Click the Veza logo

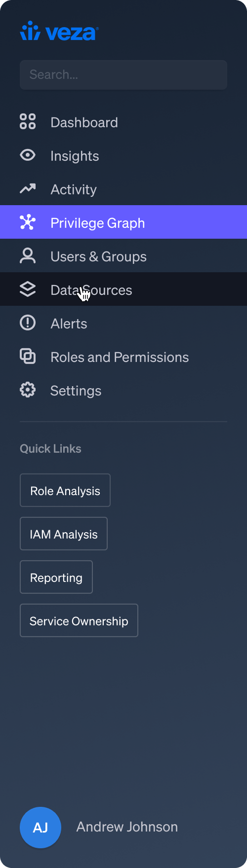point(59,31)
